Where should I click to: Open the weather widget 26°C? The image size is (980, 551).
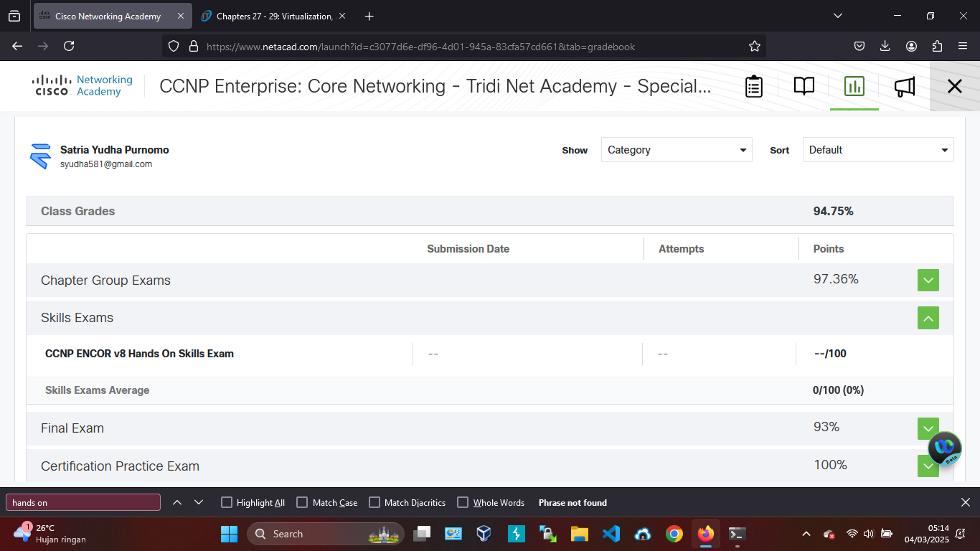click(x=49, y=534)
